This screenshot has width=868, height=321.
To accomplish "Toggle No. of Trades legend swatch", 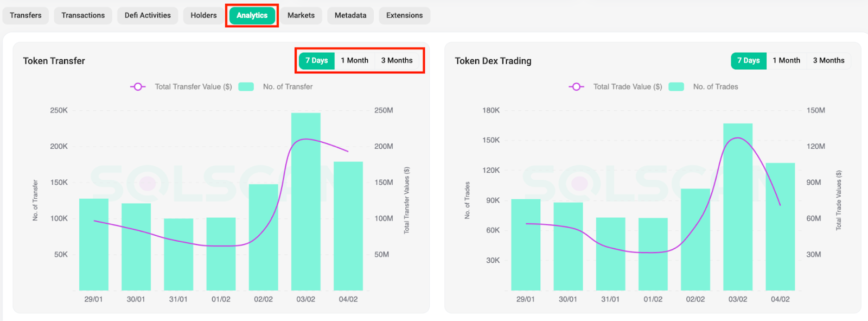I will [x=676, y=87].
